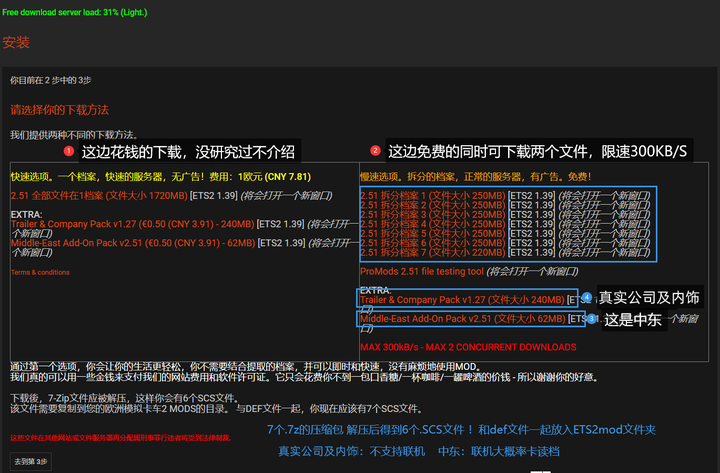Select the yellow 快速选项 fast option description
The image size is (720, 473).
[161, 177]
